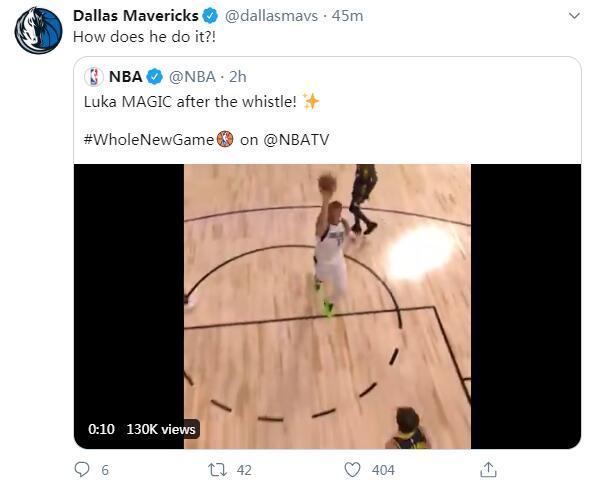Share the tweet via the upload arrow icon
This screenshot has width=590, height=487.
click(488, 470)
